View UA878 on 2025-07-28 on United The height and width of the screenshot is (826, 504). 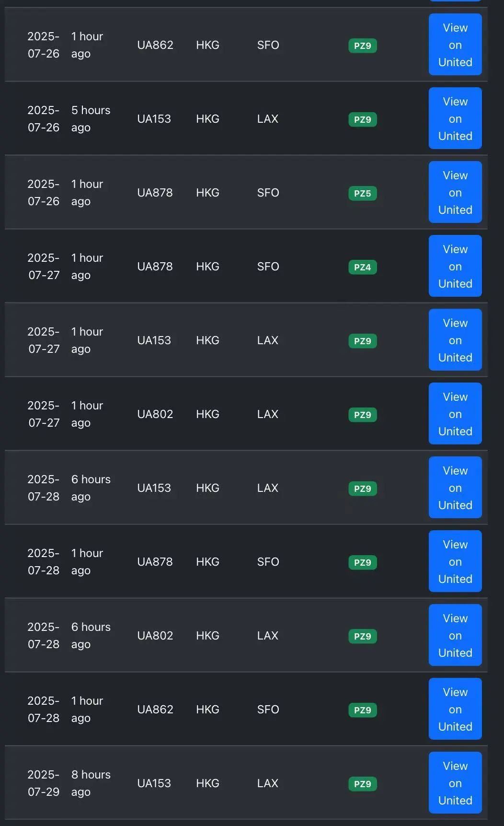pos(455,561)
